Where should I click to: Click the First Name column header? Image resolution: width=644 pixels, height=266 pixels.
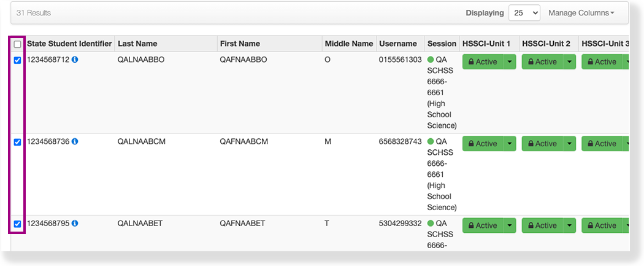(240, 44)
